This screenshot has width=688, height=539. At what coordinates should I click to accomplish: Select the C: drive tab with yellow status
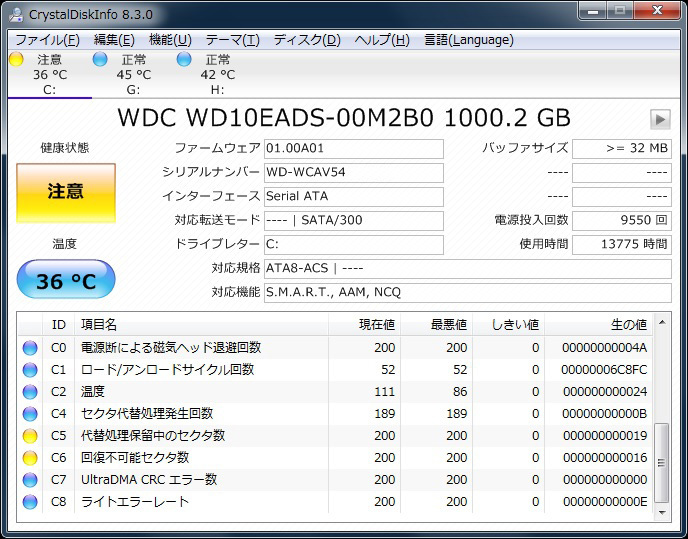(x=50, y=75)
